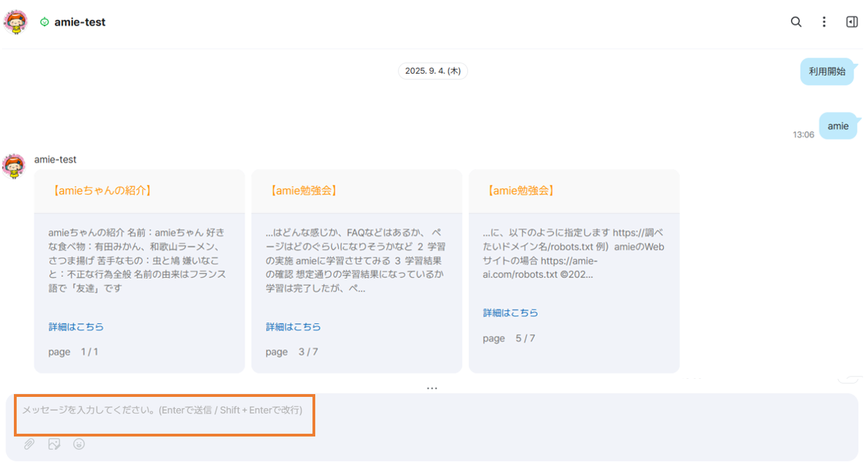Open 詳細はこちら link in page 5/7 card
The width and height of the screenshot is (868, 465).
point(510,313)
